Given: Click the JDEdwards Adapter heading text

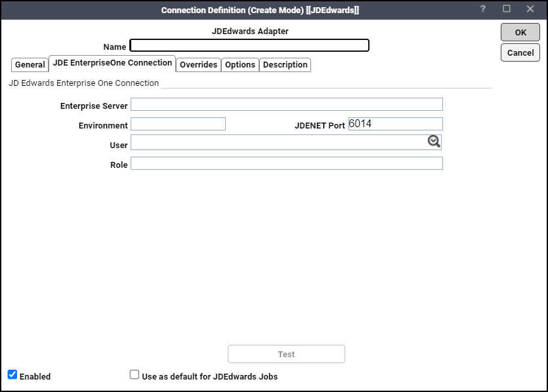Looking at the screenshot, I should click(x=250, y=31).
